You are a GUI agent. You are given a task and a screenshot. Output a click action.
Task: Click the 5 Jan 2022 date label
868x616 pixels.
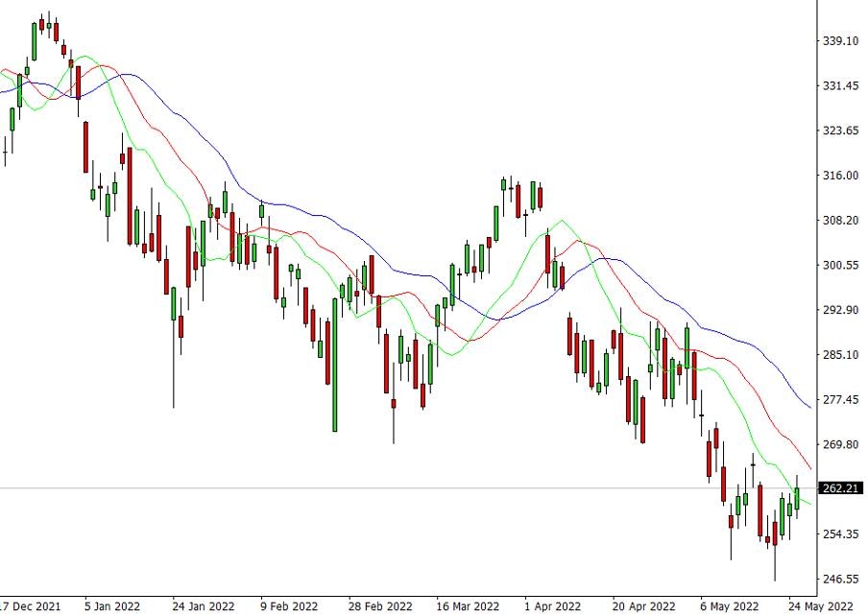[x=114, y=605]
